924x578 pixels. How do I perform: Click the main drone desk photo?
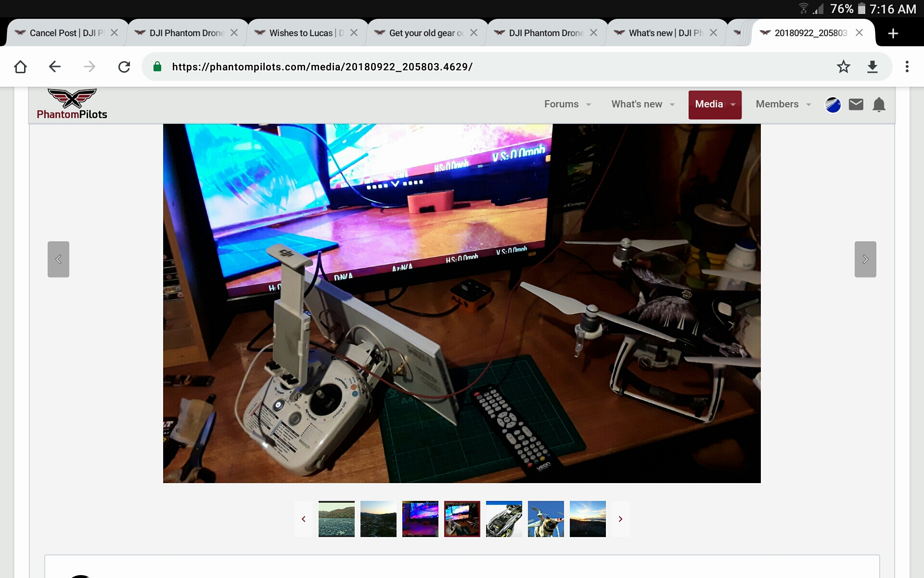462,303
